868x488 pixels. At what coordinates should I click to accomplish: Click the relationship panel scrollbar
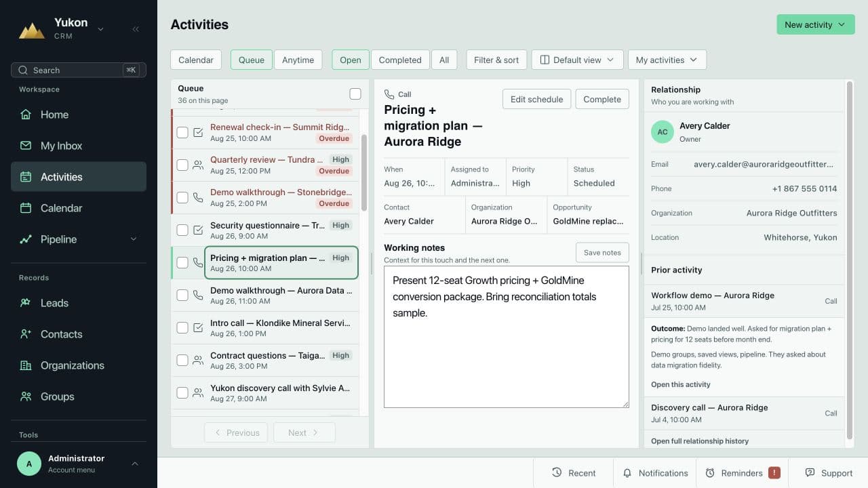tap(850, 261)
